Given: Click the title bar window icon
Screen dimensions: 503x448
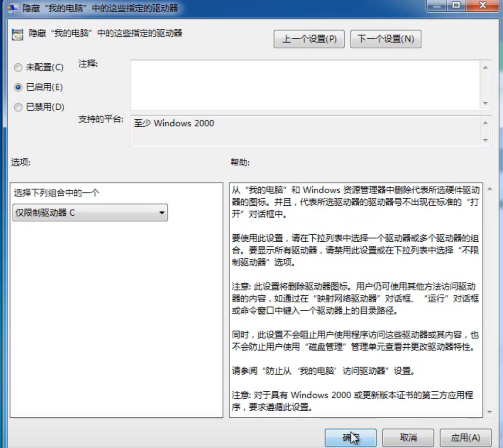Looking at the screenshot, I should coord(13,8).
